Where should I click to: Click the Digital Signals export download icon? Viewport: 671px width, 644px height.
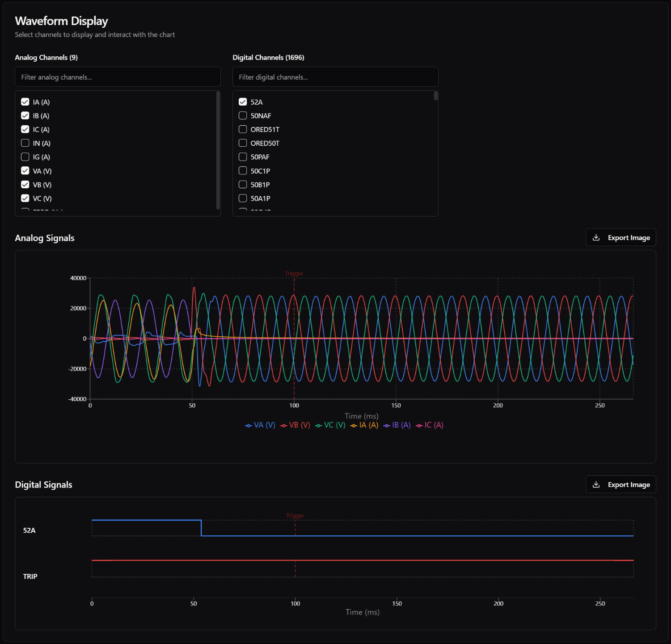596,484
